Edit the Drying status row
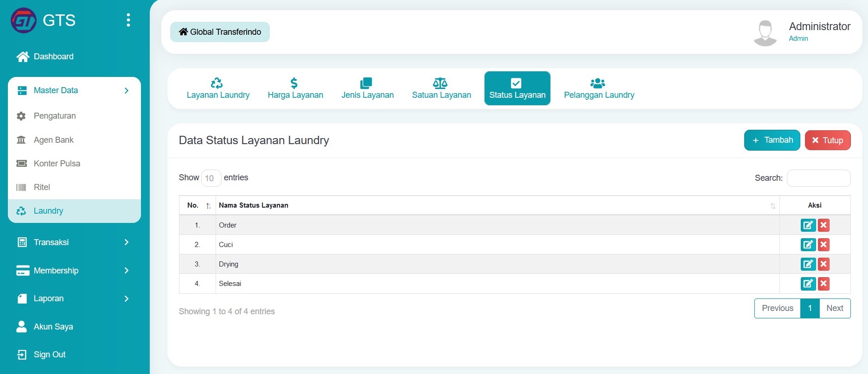868x374 pixels. point(808,264)
